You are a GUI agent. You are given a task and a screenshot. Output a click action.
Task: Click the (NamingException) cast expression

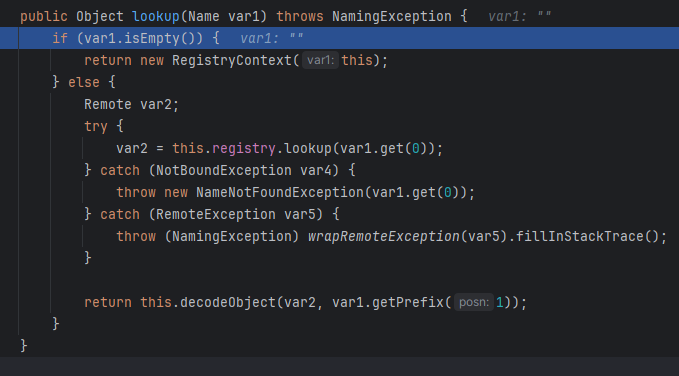pyautogui.click(x=232, y=237)
